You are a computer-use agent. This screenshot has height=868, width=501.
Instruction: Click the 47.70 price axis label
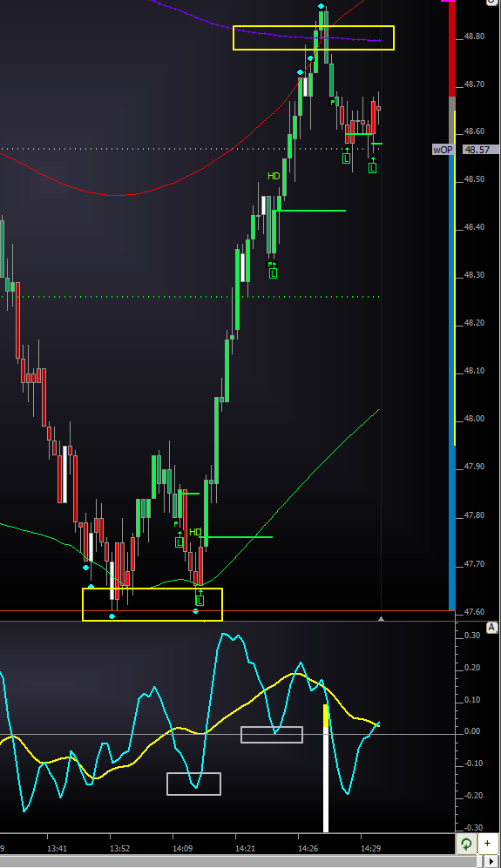474,564
